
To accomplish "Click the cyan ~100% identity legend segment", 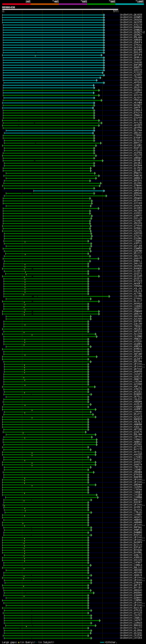I will (130, 4).
